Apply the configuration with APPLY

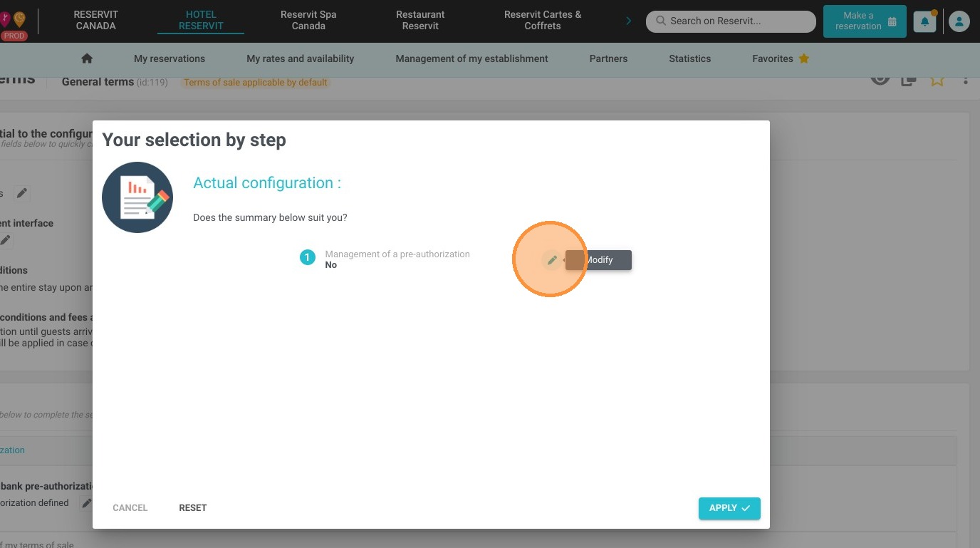point(729,508)
